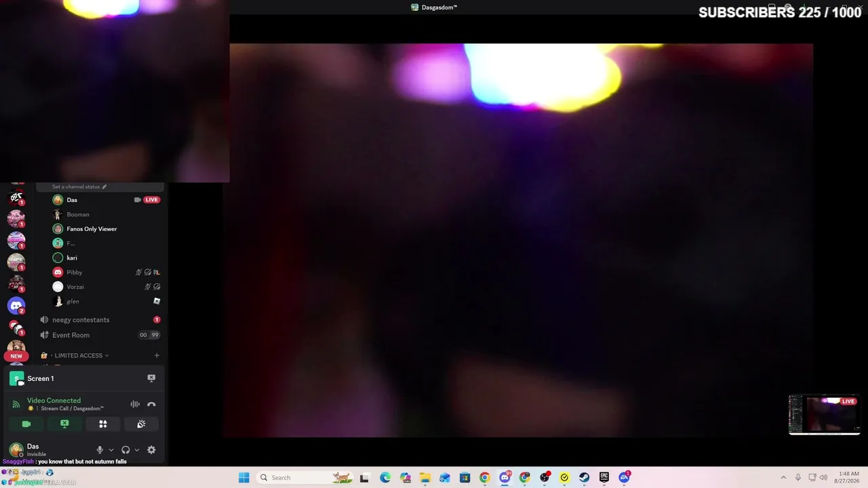Toggle Discord camera with the green video button
Image resolution: width=868 pixels, height=488 pixels.
pos(26,424)
